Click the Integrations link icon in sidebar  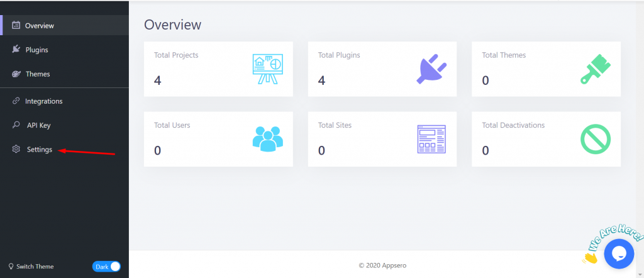coord(16,101)
